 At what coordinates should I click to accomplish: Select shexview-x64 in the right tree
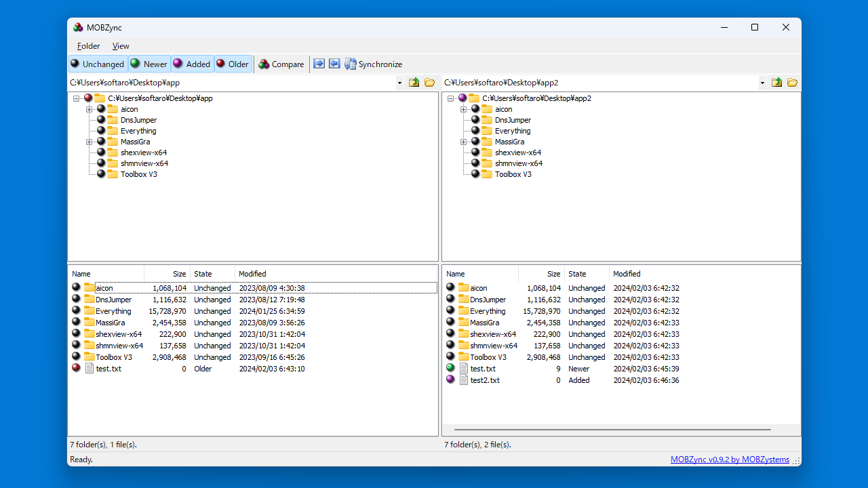click(x=518, y=152)
